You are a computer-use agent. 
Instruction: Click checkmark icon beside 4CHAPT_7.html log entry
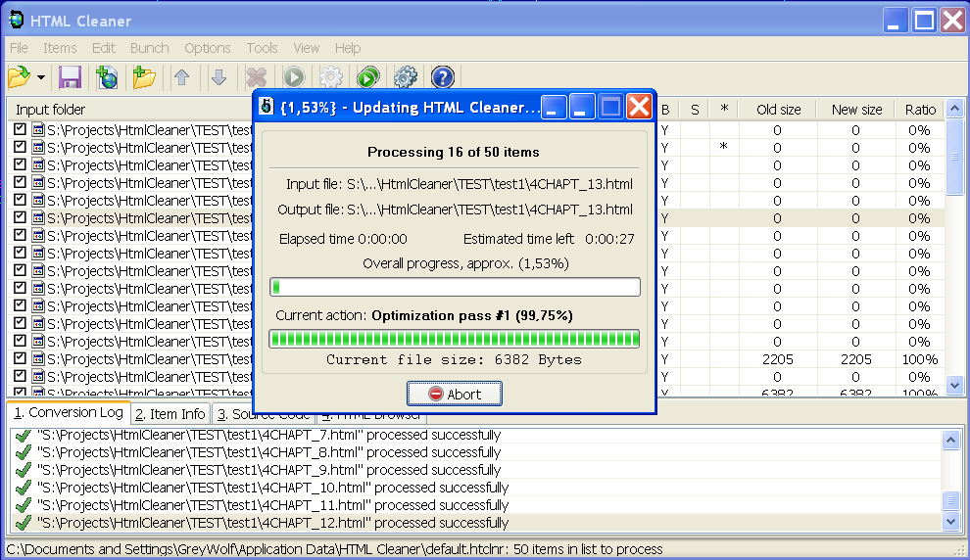pos(24,435)
